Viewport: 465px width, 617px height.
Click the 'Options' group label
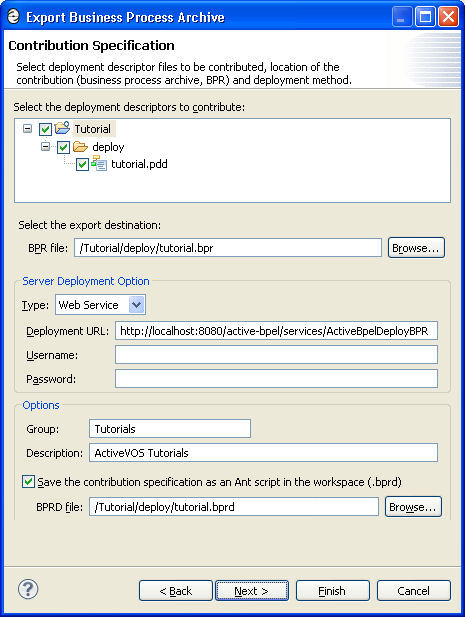coord(41,405)
